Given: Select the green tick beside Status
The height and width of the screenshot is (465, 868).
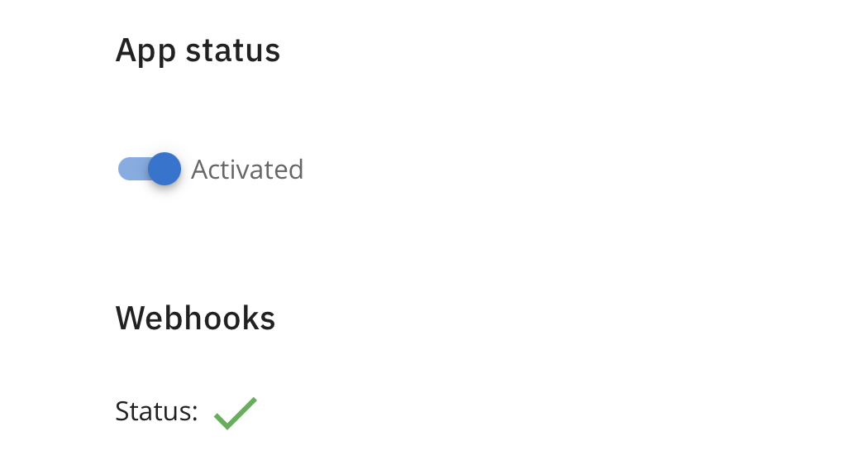Looking at the screenshot, I should click(235, 412).
